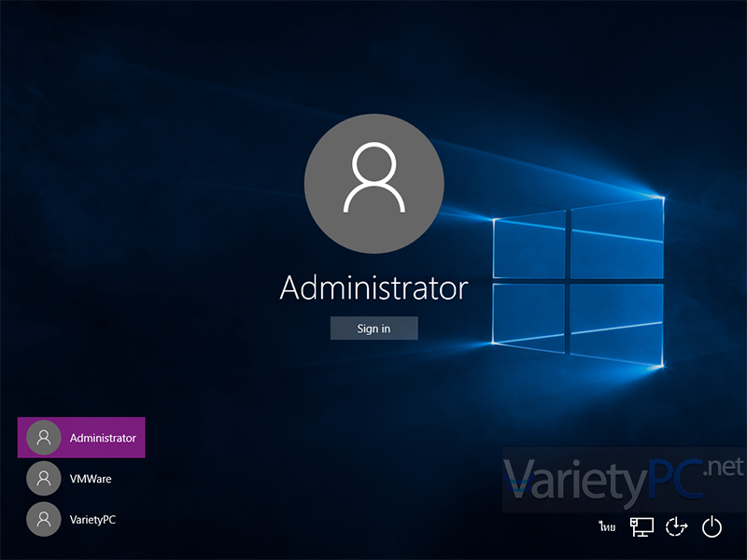The width and height of the screenshot is (747, 560).
Task: Open the Ease of Access icon
Action: 675,527
